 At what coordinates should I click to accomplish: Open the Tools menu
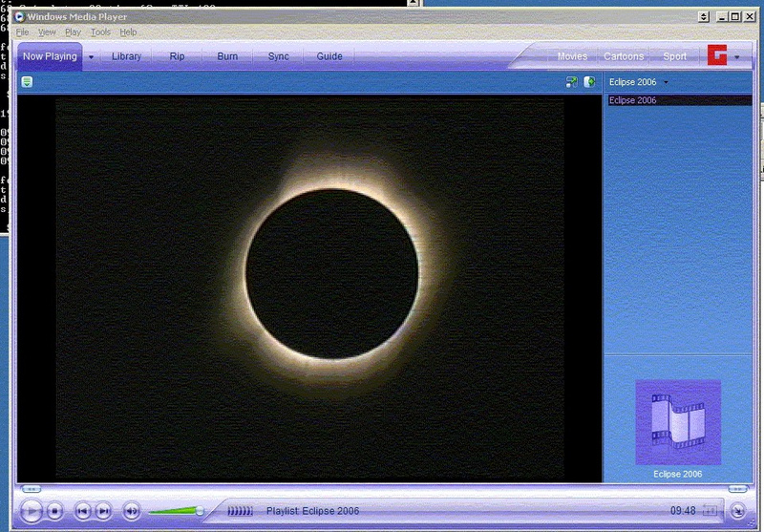point(100,32)
